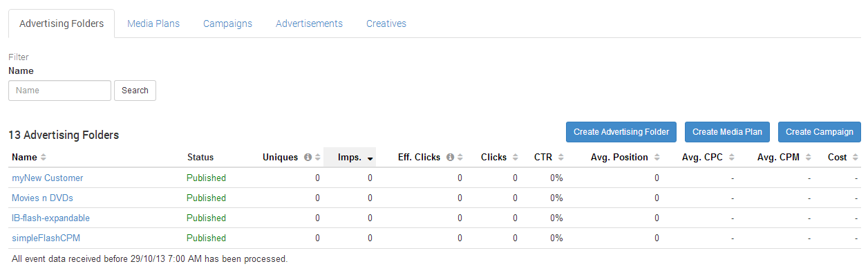Sort by Clicks column sort arrows
This screenshot has height=273, width=868.
(x=515, y=158)
